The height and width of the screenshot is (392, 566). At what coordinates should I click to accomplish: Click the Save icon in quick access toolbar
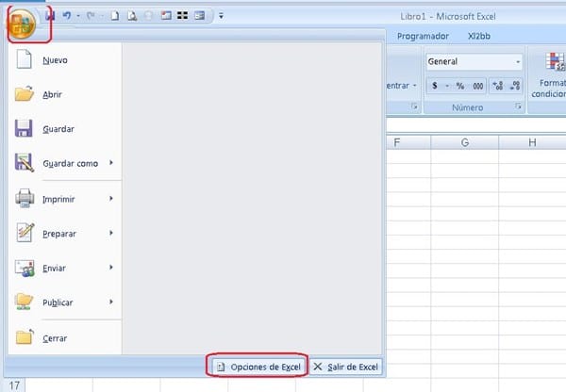(50, 15)
